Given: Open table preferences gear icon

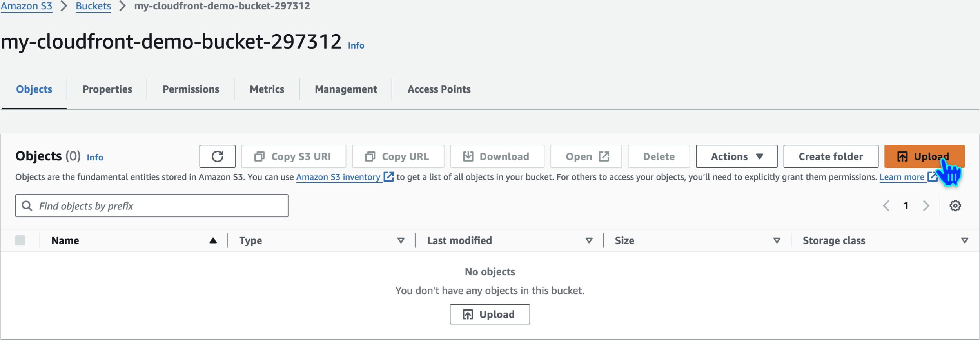Looking at the screenshot, I should point(955,206).
